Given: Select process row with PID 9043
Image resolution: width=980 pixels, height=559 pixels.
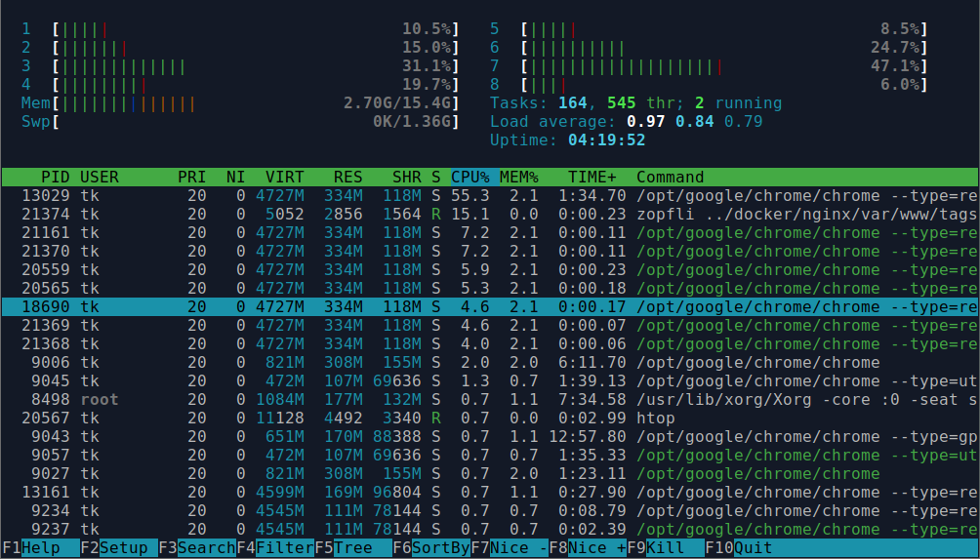Looking at the screenshot, I should click(x=490, y=437).
